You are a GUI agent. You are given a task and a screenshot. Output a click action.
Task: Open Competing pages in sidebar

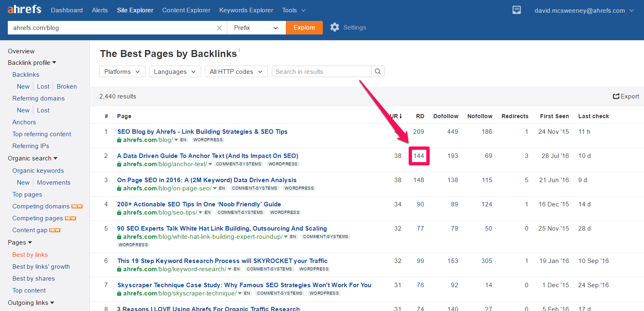[38, 218]
